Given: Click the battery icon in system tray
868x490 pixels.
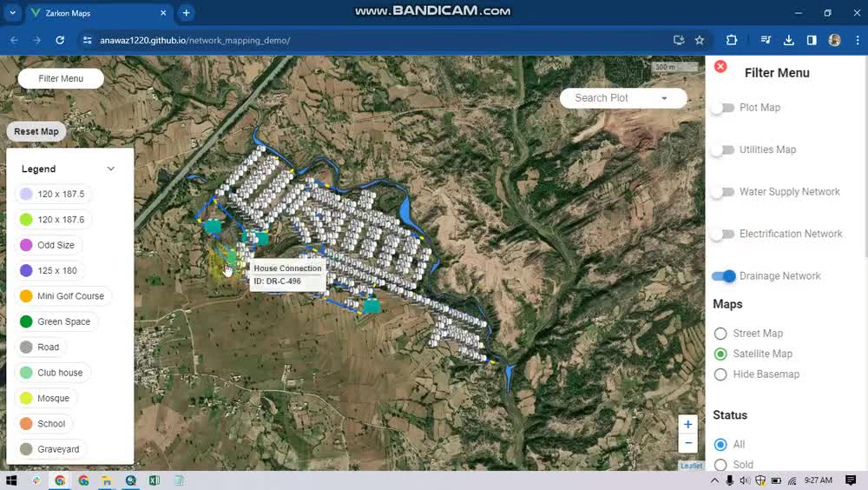Looking at the screenshot, I should pyautogui.click(x=776, y=480).
